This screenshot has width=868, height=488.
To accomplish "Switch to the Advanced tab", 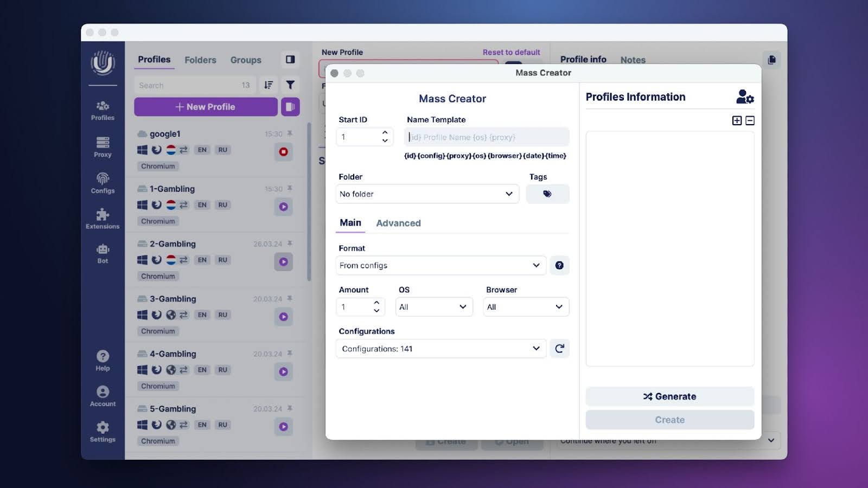I will point(398,223).
